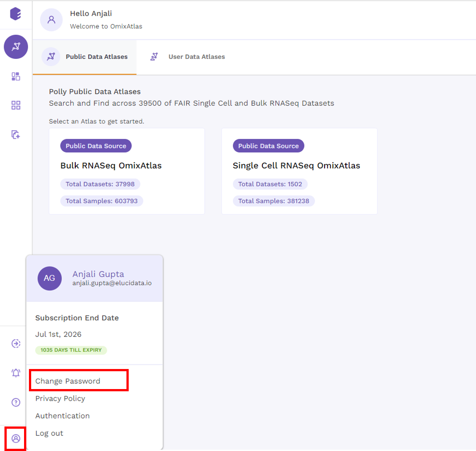
Task: Click Total Datasets: 37998 chip
Action: coord(100,184)
